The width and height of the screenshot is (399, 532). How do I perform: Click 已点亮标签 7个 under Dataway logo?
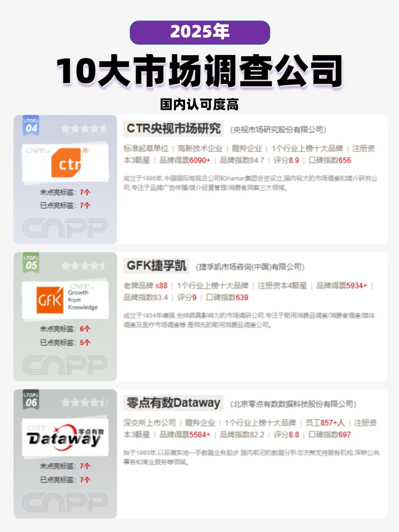point(65,480)
